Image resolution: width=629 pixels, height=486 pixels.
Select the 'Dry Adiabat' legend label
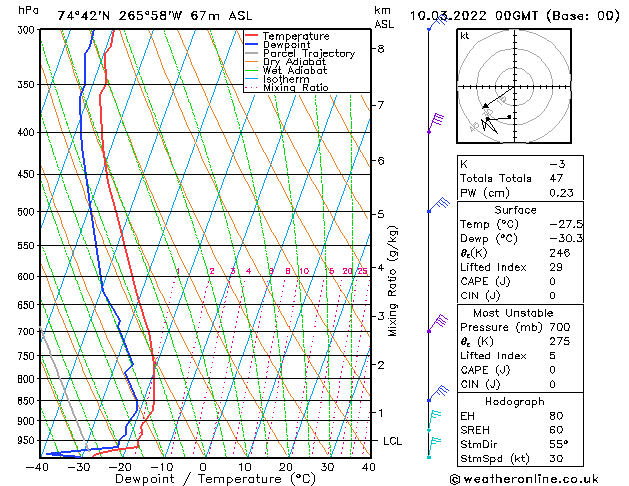294,62
